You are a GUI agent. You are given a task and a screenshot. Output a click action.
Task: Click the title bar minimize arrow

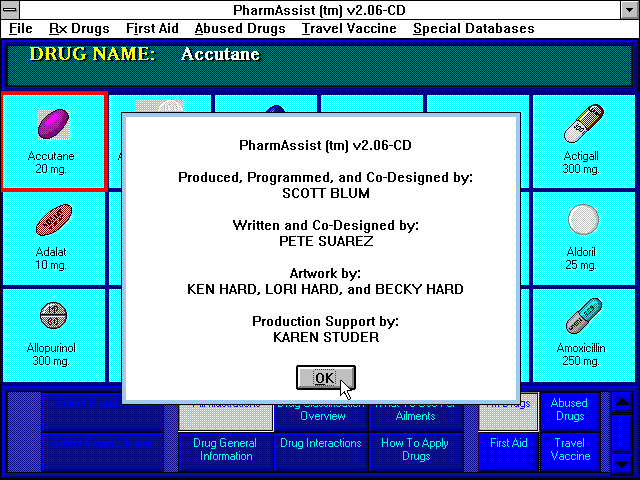[x=629, y=10]
